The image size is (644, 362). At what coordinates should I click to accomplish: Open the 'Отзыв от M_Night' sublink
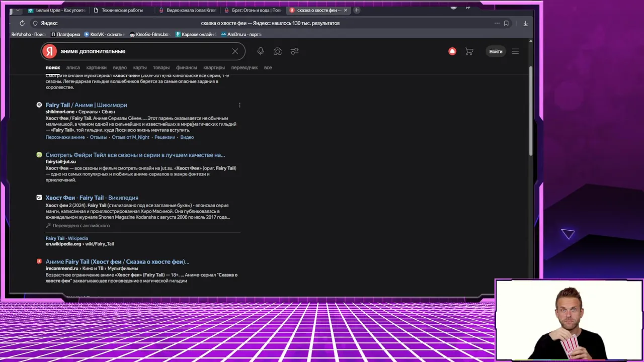pyautogui.click(x=130, y=137)
